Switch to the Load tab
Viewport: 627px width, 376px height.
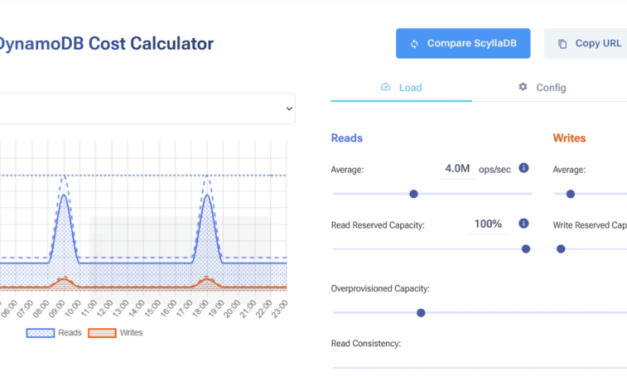click(401, 88)
